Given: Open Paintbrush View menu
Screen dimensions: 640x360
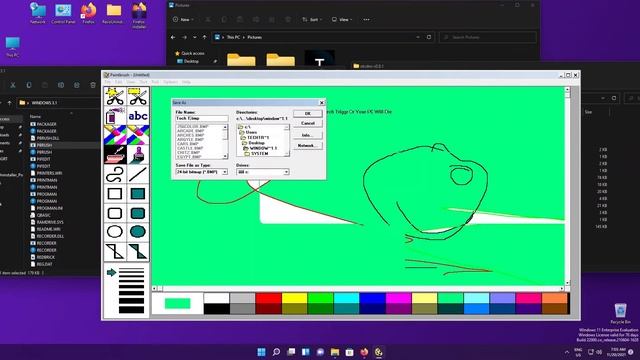Looking at the screenshot, I should click(131, 82).
